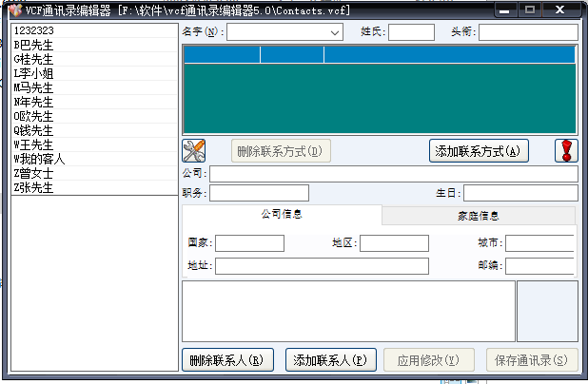
Task: Click the middle blue header column of contact grid
Action: [x=292, y=55]
